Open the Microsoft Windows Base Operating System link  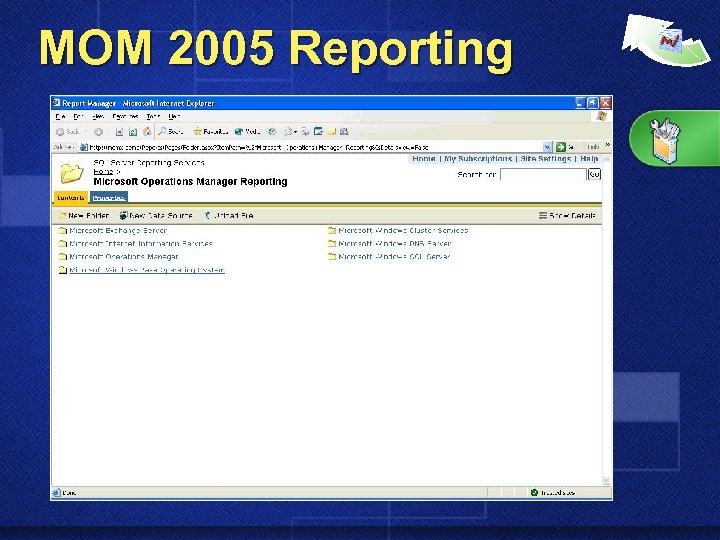147,270
